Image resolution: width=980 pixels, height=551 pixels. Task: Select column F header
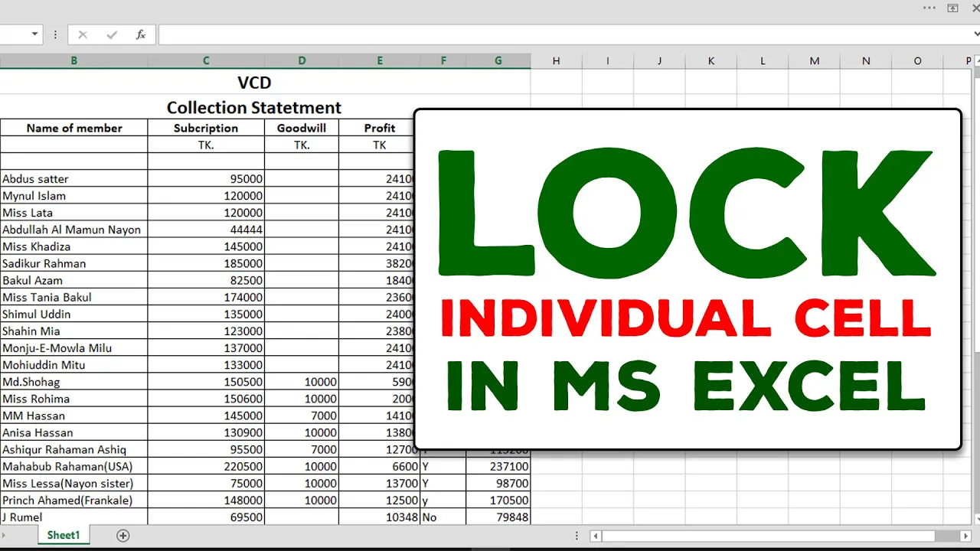click(x=443, y=60)
